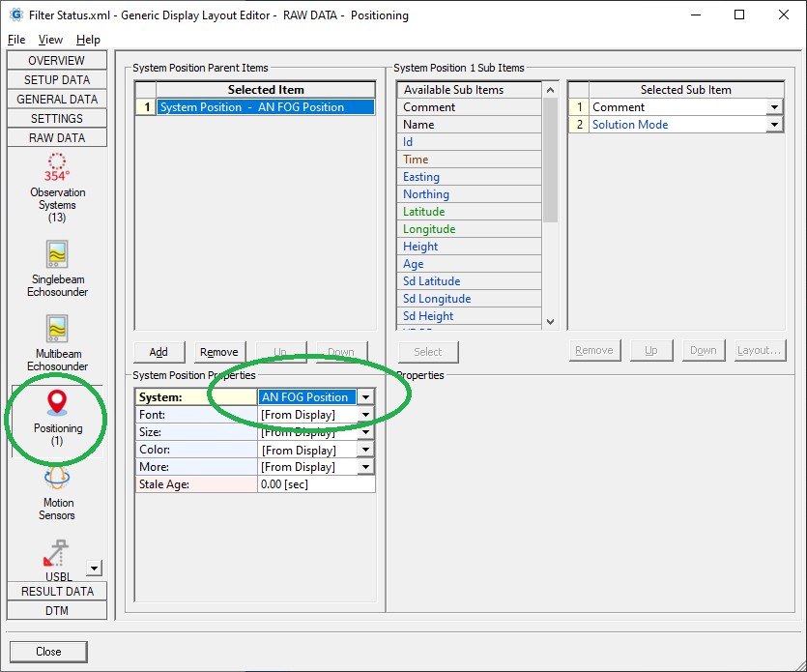Expand the System dropdown showing AN FOG Position
Screen dimensions: 807x672
365,397
